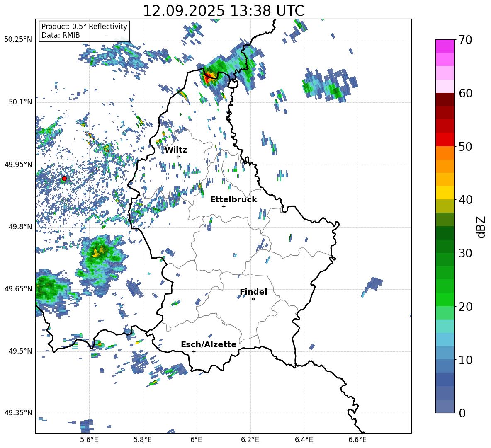
Task: Click the 30 tick on colorbar
Action: (x=465, y=253)
